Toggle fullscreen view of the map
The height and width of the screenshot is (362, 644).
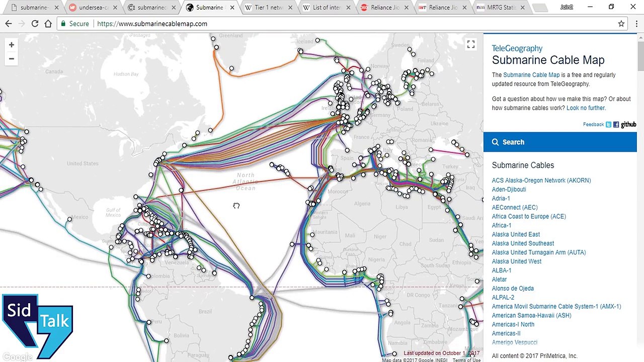click(x=471, y=45)
